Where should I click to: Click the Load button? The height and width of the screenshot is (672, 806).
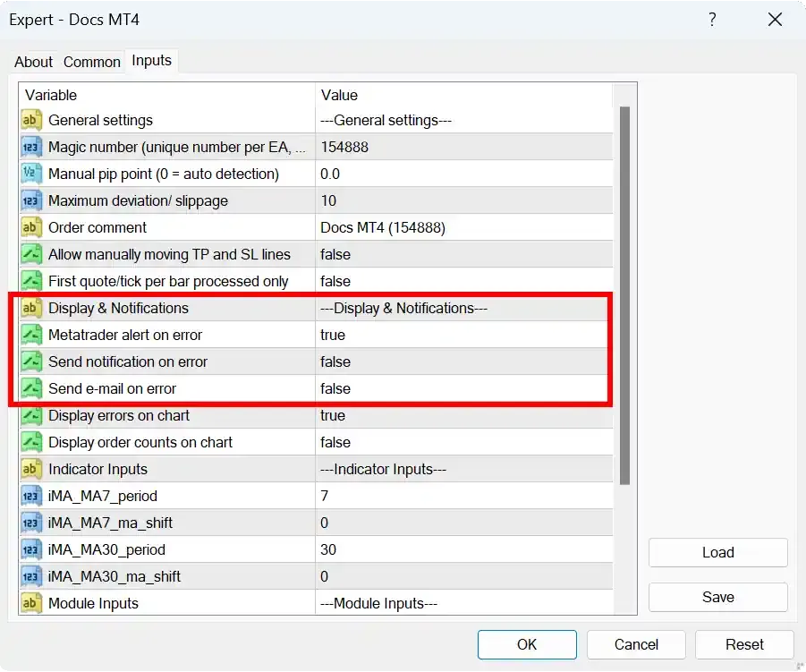[717, 552]
